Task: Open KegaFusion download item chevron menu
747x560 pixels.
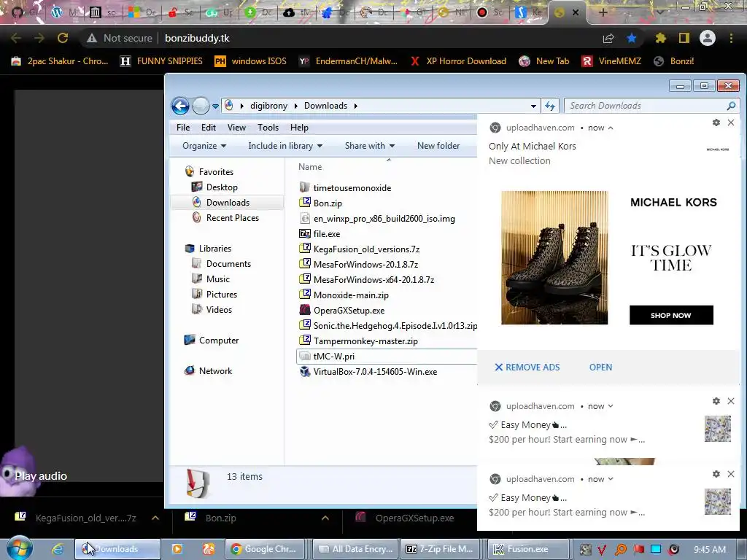Action: point(155,518)
